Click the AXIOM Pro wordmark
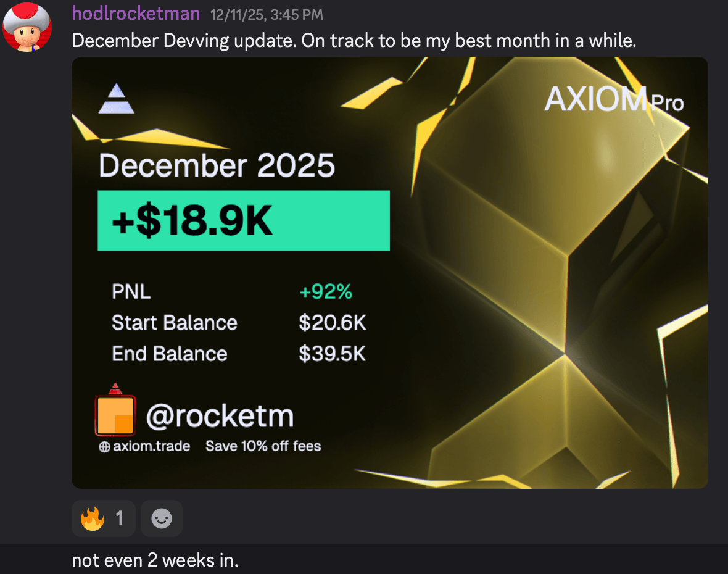The image size is (728, 574). pos(614,101)
